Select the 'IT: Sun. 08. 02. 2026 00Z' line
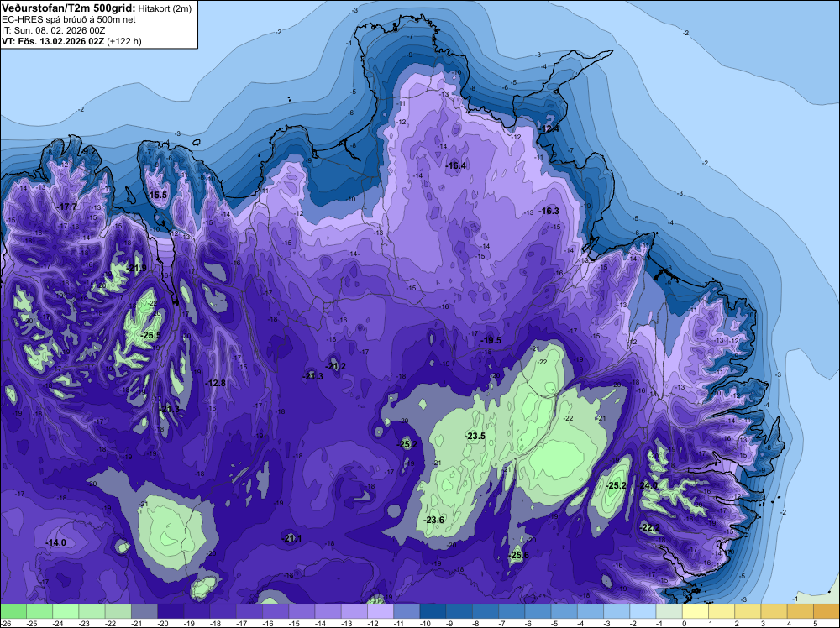 [x=54, y=30]
